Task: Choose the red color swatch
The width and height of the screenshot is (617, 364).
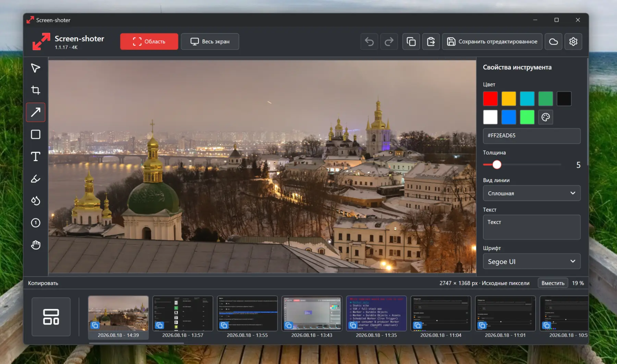Action: pos(490,99)
